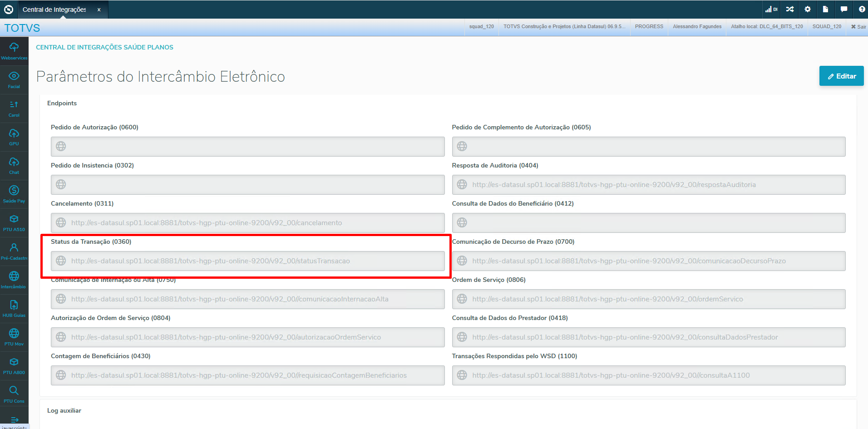The height and width of the screenshot is (429, 868).
Task: Open the Intercâmbio sidebar item
Action: 14,280
